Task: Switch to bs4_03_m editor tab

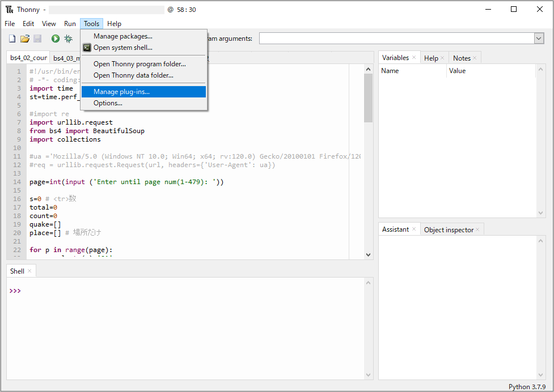Action: 66,58
